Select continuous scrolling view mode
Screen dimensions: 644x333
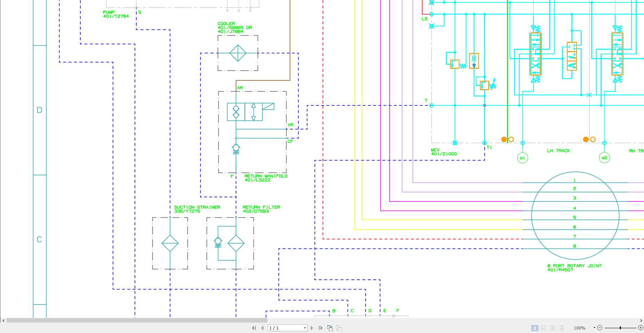pyautogui.click(x=544, y=328)
